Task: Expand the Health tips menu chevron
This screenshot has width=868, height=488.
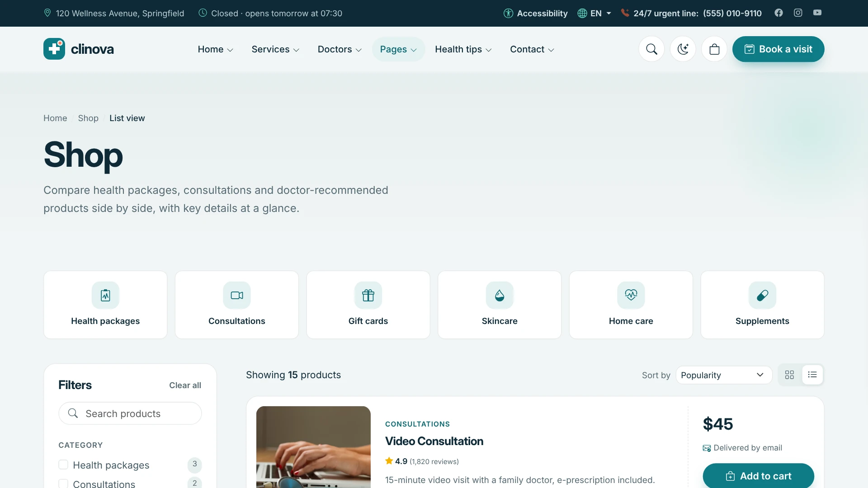Action: [x=489, y=50]
